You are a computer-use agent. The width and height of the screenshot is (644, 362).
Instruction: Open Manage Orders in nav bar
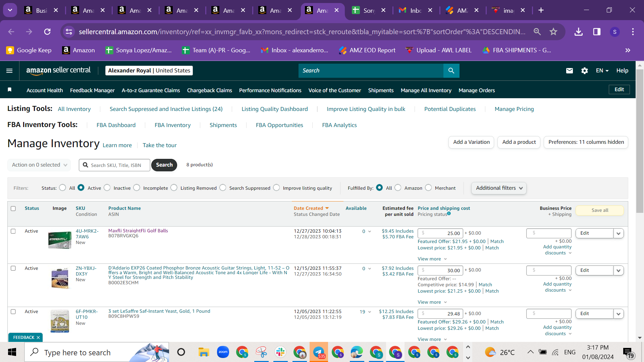[x=477, y=90]
